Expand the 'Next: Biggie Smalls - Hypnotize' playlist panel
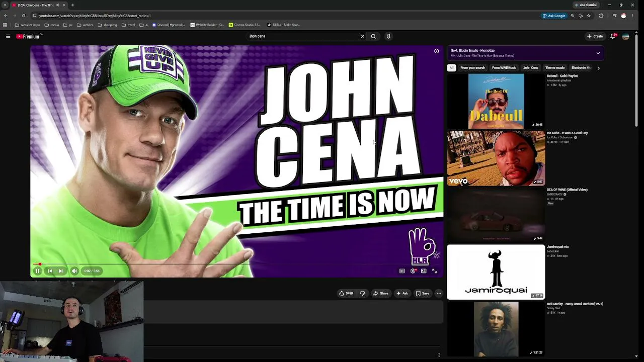 (598, 53)
